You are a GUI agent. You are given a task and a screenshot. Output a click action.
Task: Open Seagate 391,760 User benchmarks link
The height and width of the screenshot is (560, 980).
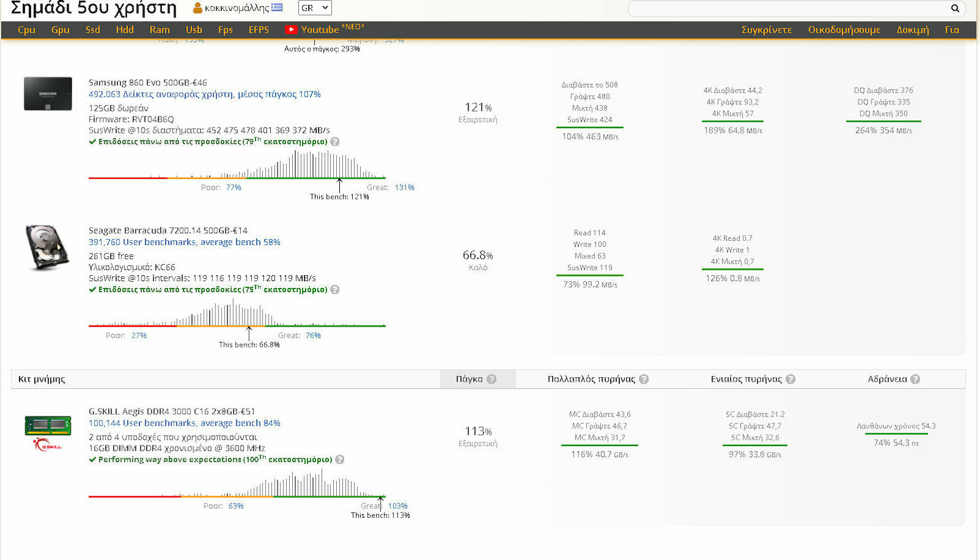tap(184, 242)
